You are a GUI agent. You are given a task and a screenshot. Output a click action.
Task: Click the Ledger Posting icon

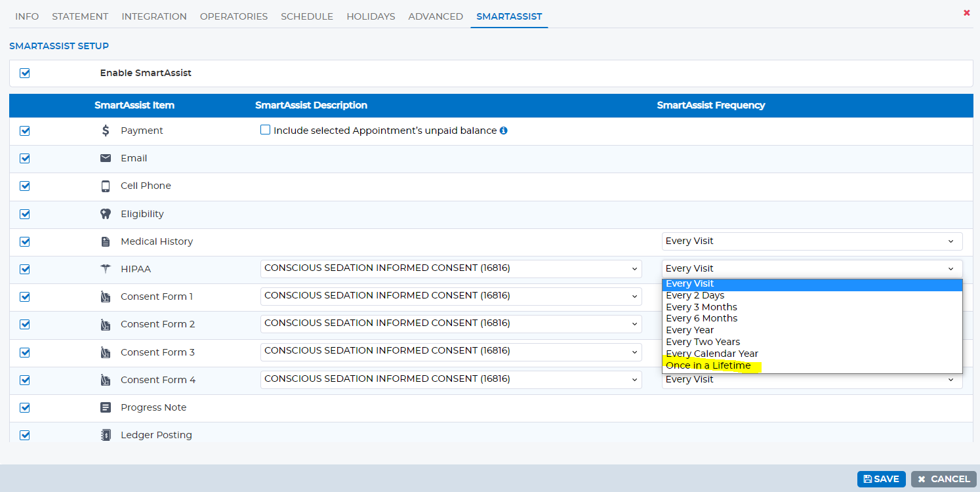tap(106, 435)
